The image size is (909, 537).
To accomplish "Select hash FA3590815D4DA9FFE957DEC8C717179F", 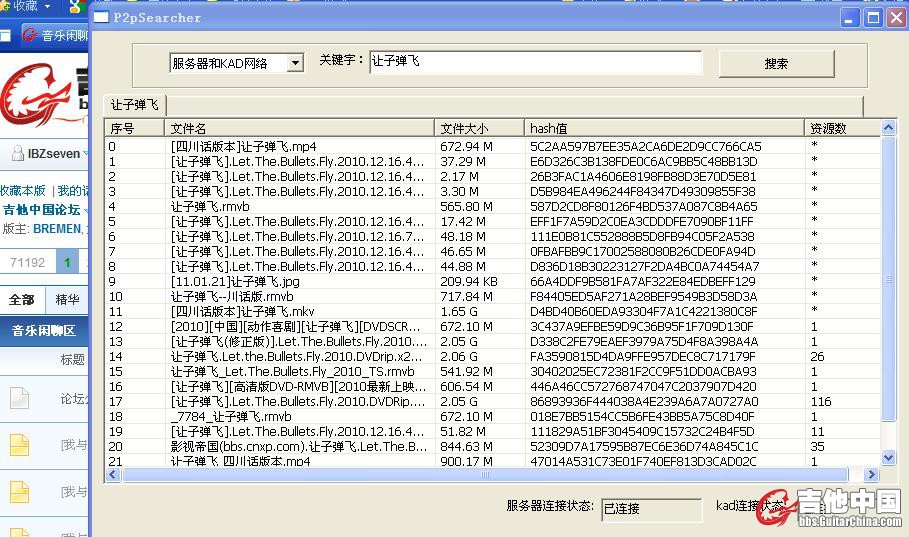I will 642,357.
